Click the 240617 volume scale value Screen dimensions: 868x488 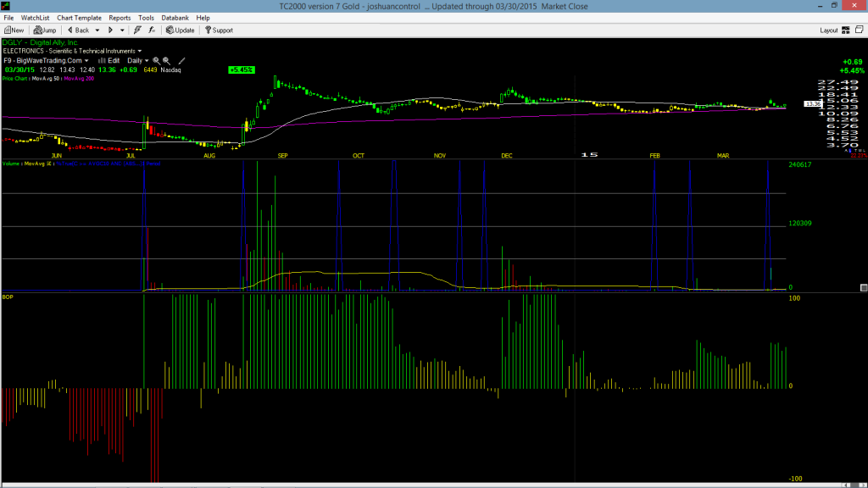pyautogui.click(x=800, y=165)
